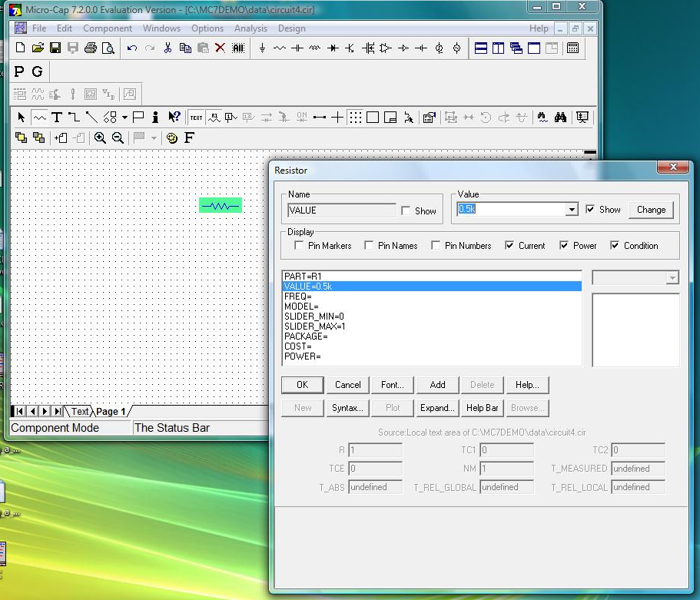Switch to the Text tab
700x600 pixels.
click(x=80, y=411)
